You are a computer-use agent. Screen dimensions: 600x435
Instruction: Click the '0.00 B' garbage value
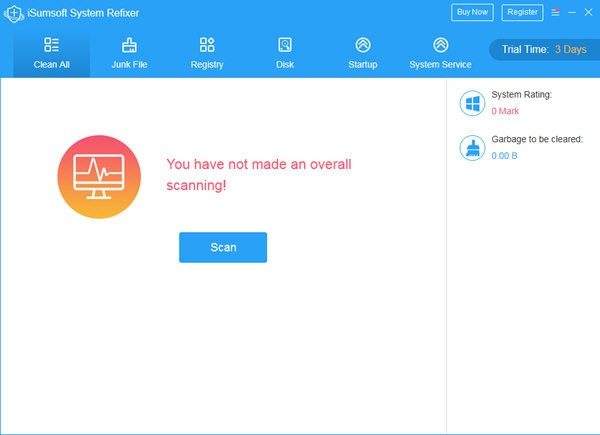(504, 156)
